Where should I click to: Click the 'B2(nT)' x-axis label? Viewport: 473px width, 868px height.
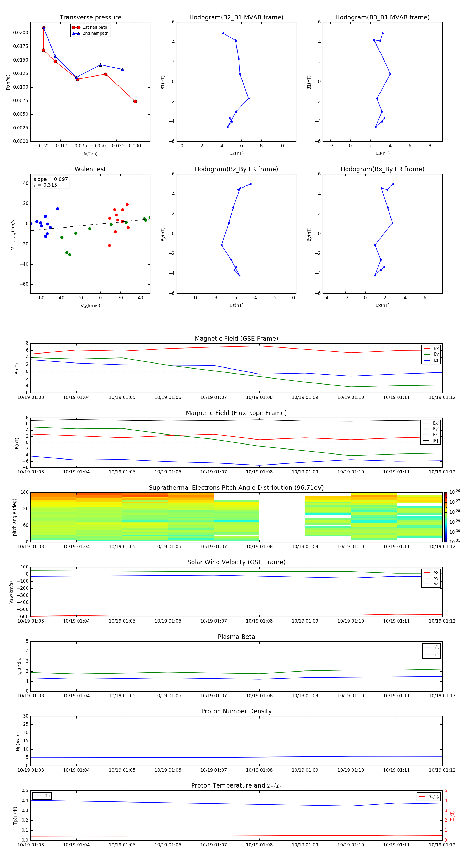[x=236, y=153]
